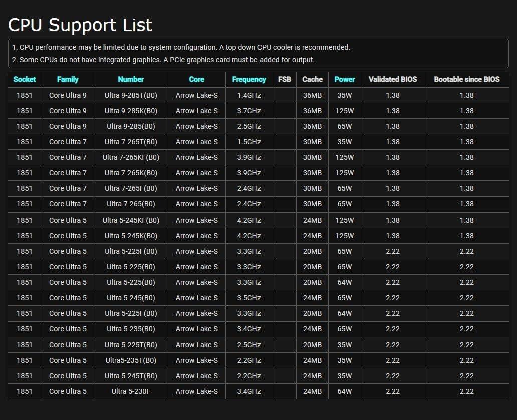Select the Ultra 9-285T(B0) model cell

131,95
